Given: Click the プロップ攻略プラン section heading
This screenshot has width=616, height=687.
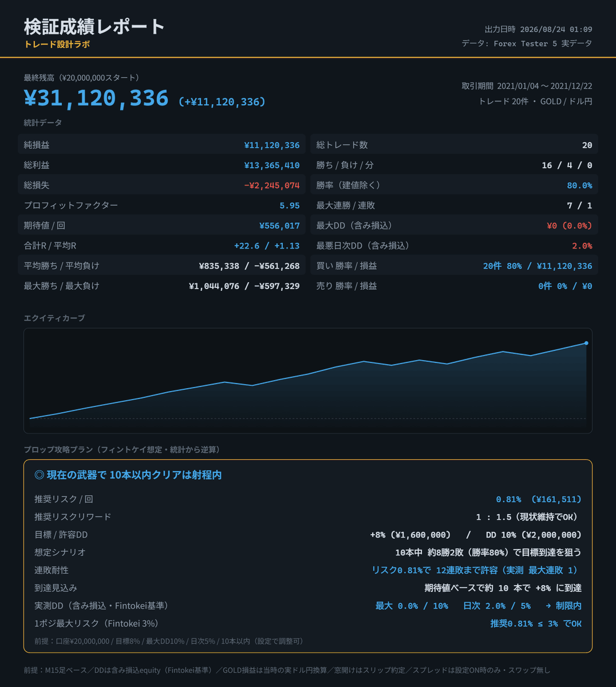Looking at the screenshot, I should click(x=122, y=449).
